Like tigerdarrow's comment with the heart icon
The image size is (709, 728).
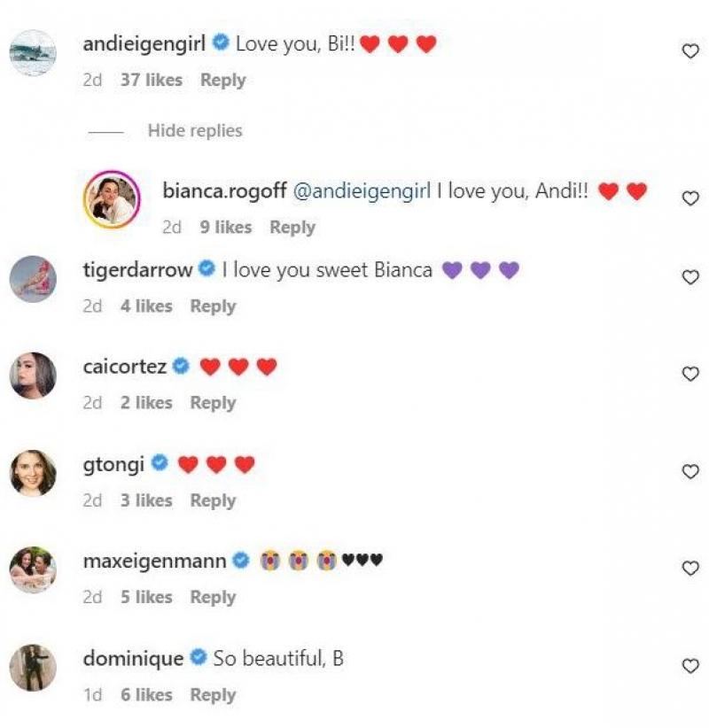[x=690, y=278]
